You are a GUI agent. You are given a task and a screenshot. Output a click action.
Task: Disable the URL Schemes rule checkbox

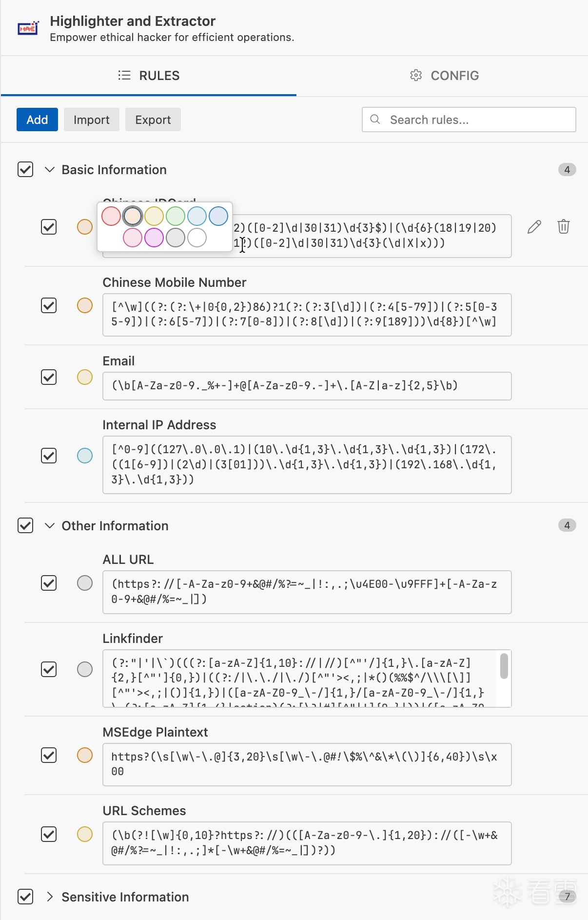click(49, 834)
